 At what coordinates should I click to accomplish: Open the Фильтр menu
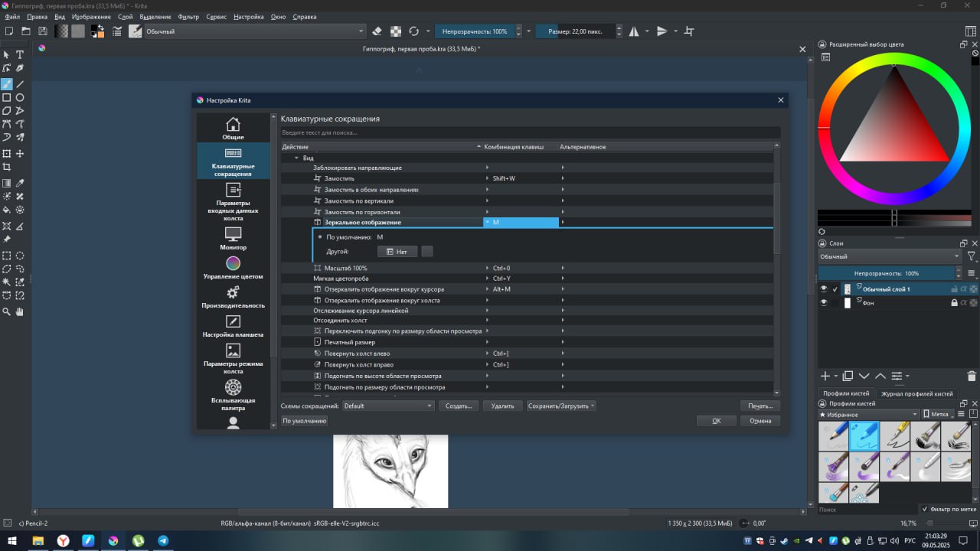pos(188,17)
